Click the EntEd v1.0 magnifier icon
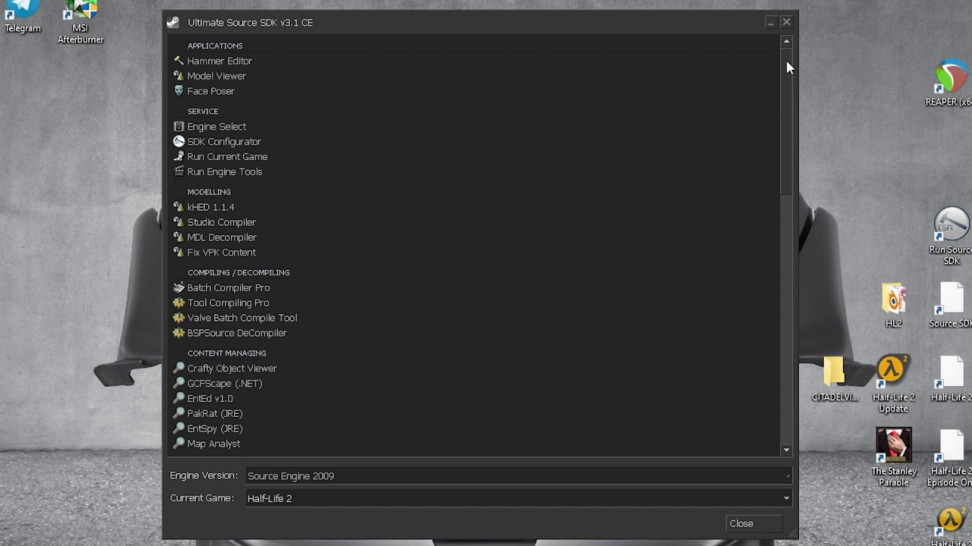Viewport: 972px width, 546px height. (x=179, y=398)
